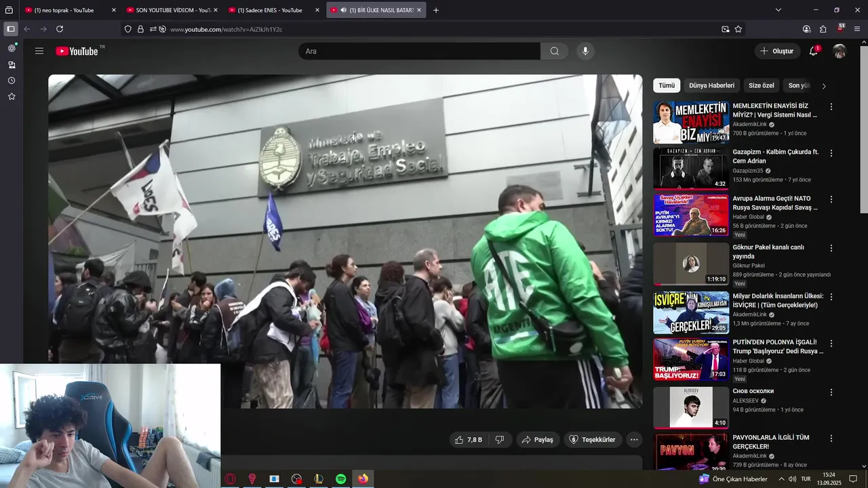Viewport: 868px width, 488px height.
Task: Show site security padlock info
Action: pyautogui.click(x=140, y=29)
